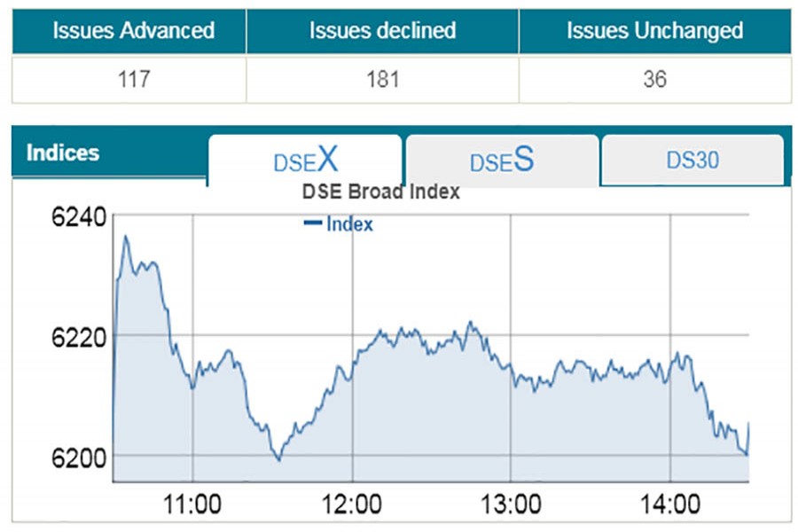798x532 pixels.
Task: Select the declined issues count 181
Action: point(382,80)
